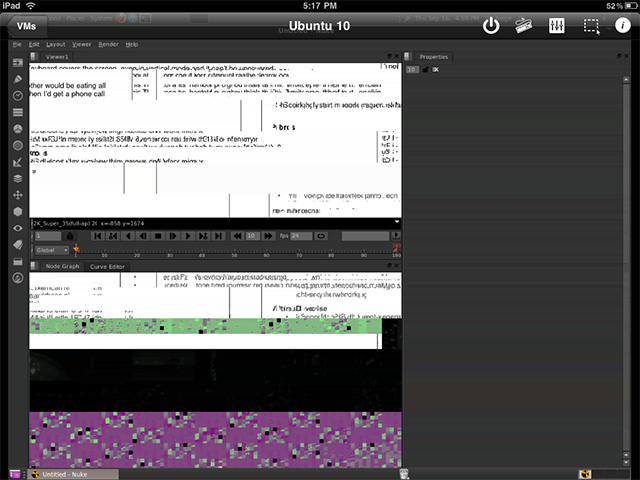Open the 3D nodes hexagon icon
This screenshot has height=480, width=640.
point(18,211)
